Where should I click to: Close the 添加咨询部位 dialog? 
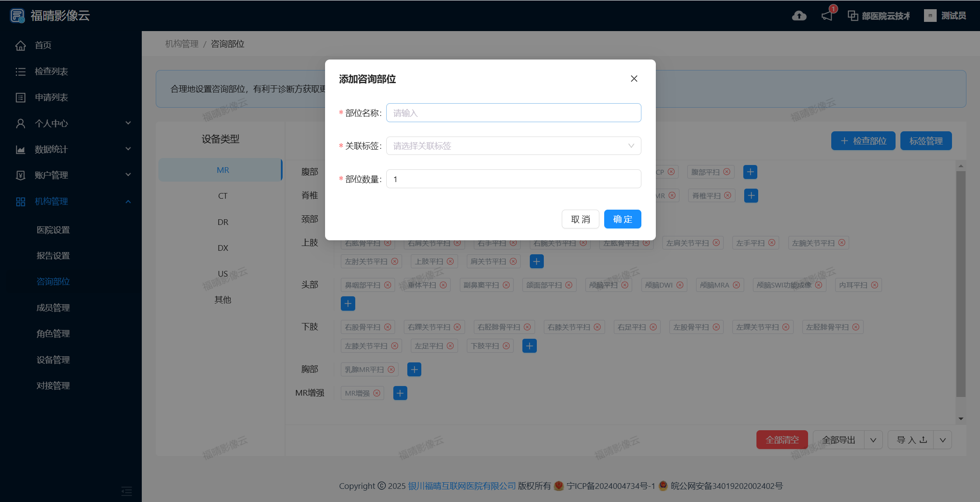point(634,79)
